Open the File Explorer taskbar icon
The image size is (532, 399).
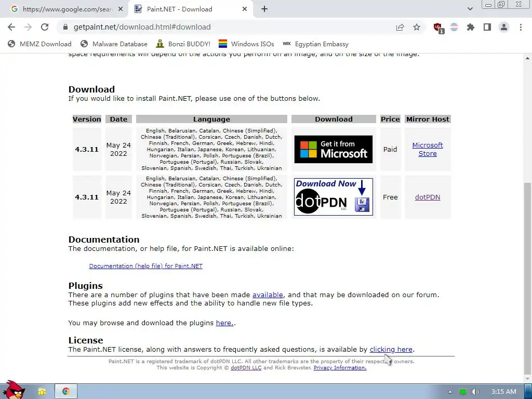click(x=42, y=392)
